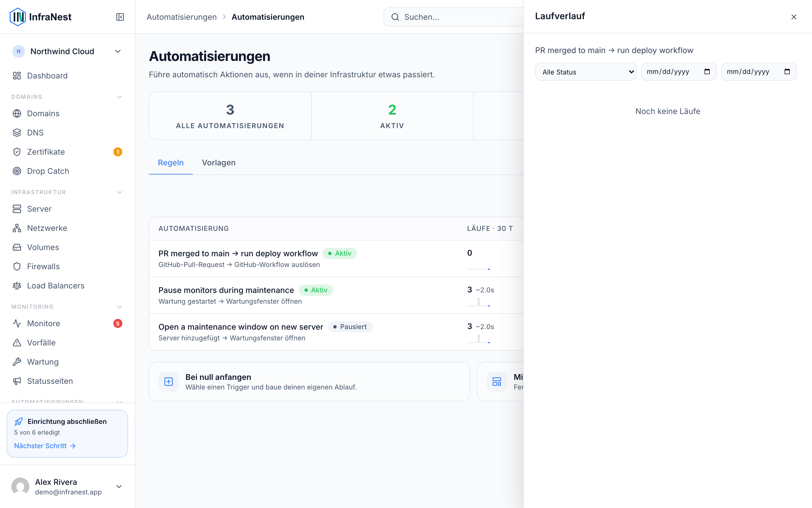The height and width of the screenshot is (508, 812).
Task: Select the Aktiv stat card
Action: coord(392,116)
